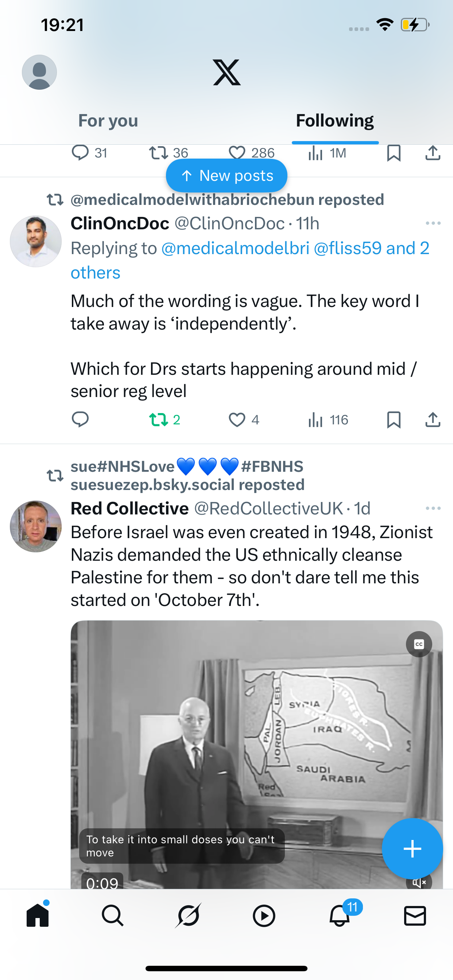Tap the New posts button
This screenshot has height=980, width=453.
click(226, 175)
